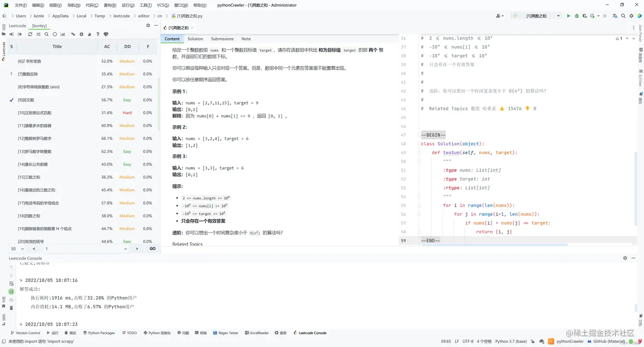Screen dimensions: 644x347
Task: Click the locate-position target icon
Action: (55, 34)
